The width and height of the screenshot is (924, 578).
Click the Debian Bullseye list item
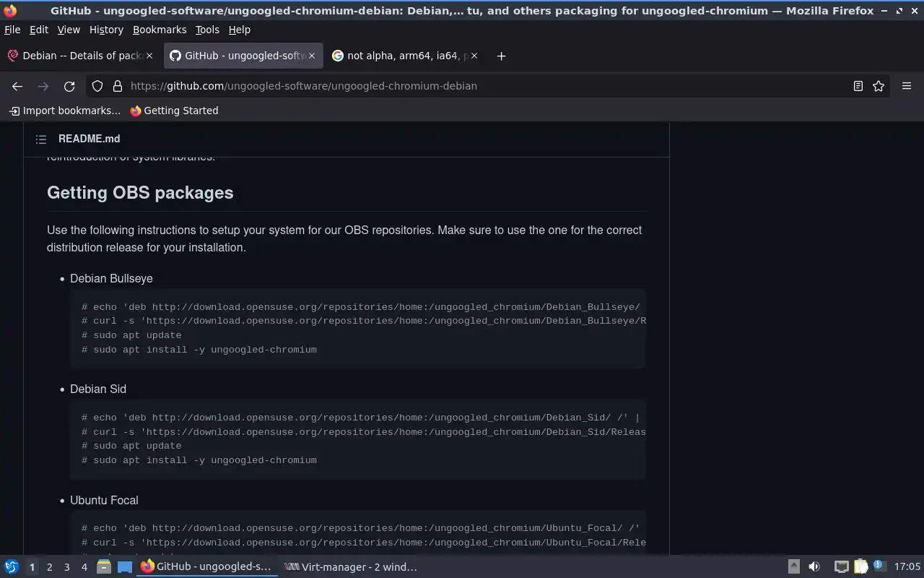pyautogui.click(x=111, y=278)
